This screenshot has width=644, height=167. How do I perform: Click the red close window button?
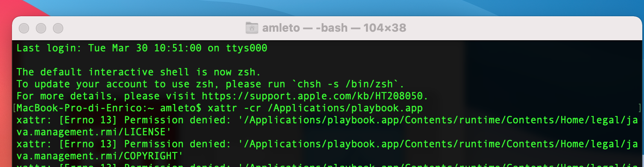24,28
